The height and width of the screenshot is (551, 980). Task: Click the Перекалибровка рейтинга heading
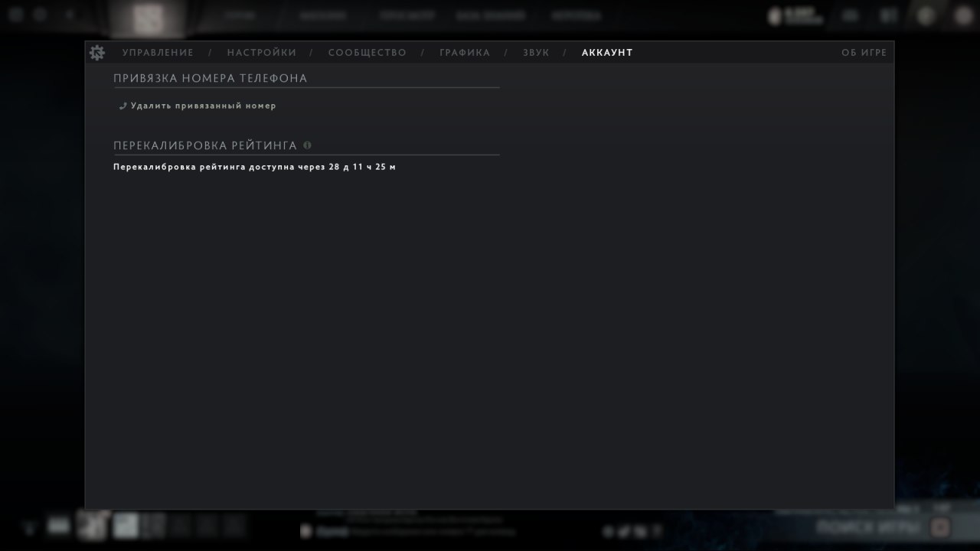(x=205, y=145)
